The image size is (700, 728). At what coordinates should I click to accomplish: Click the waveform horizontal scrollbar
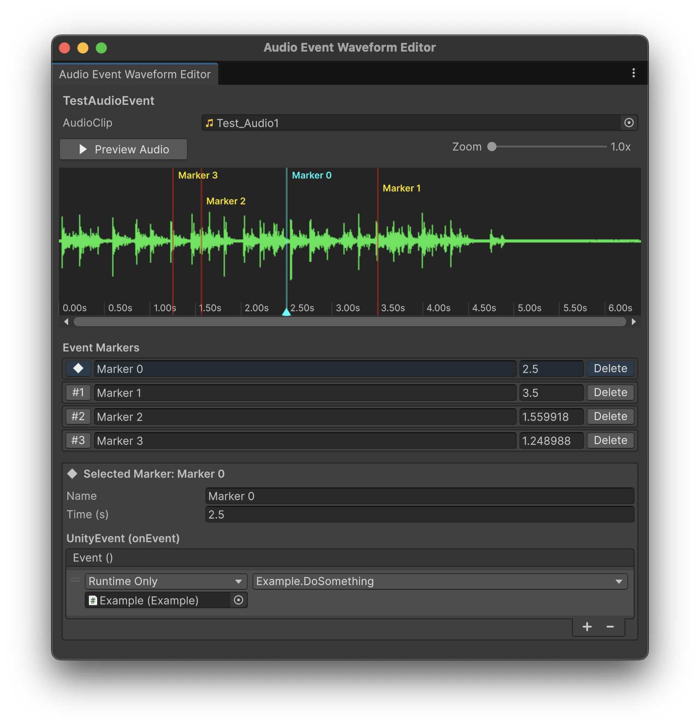click(350, 322)
